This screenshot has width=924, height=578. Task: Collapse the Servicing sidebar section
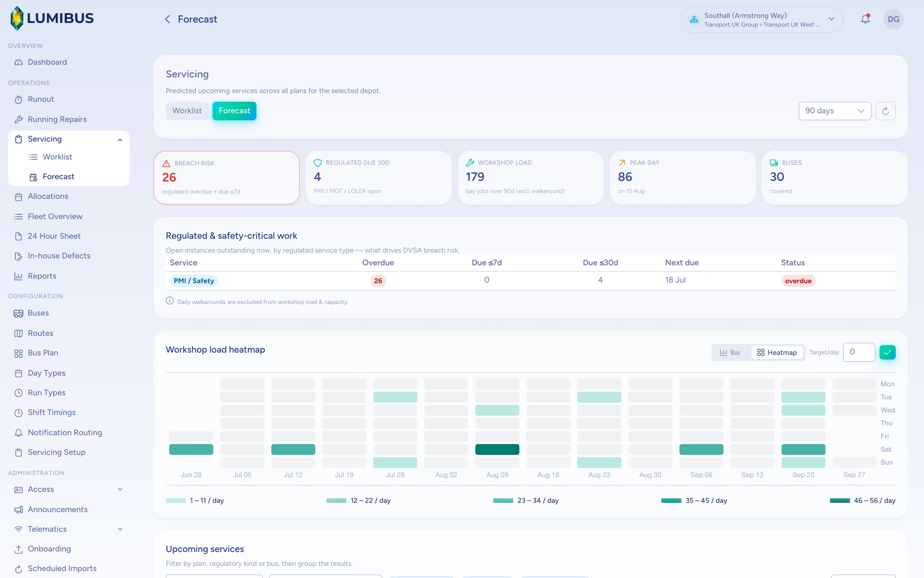click(x=120, y=140)
